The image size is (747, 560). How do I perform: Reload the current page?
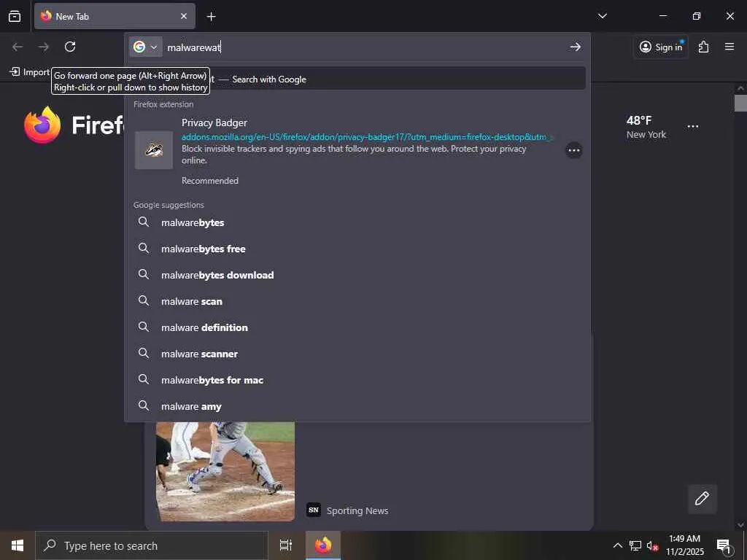pos(70,47)
